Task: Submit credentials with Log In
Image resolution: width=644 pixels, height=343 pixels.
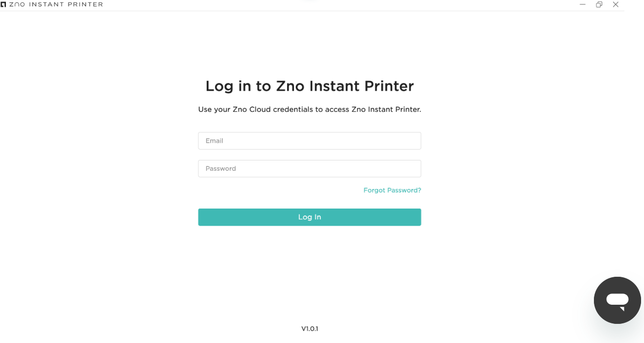Action: [x=309, y=217]
